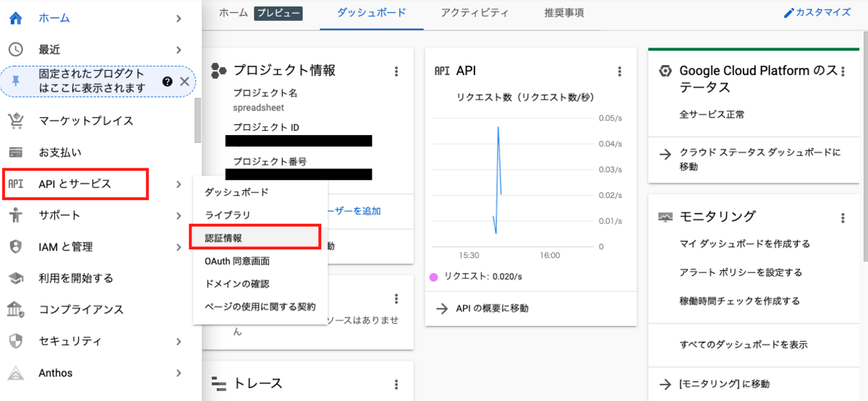Click the project info hexagon icon

click(218, 70)
